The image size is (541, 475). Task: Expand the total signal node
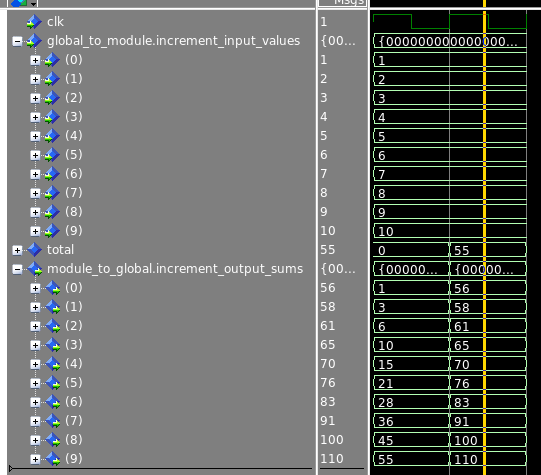[17, 250]
